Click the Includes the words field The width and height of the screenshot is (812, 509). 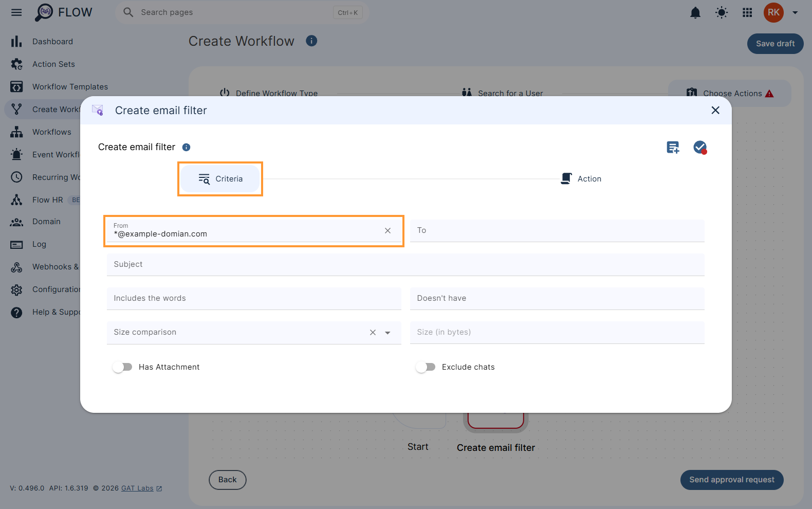point(254,299)
